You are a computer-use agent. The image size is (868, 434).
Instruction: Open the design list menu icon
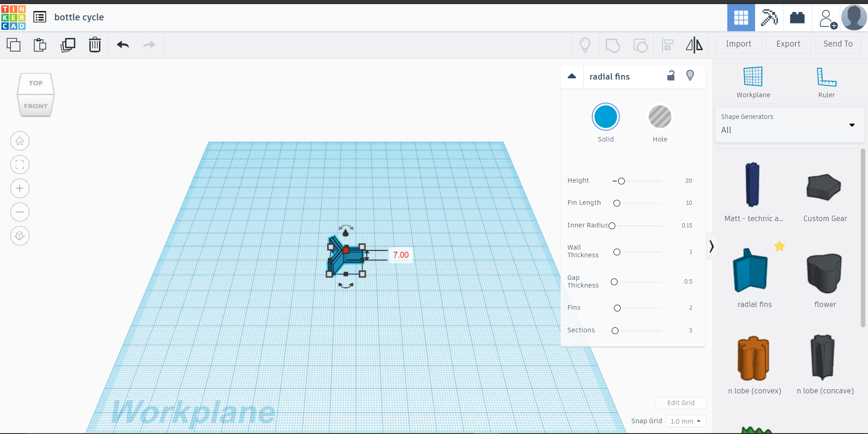[40, 17]
